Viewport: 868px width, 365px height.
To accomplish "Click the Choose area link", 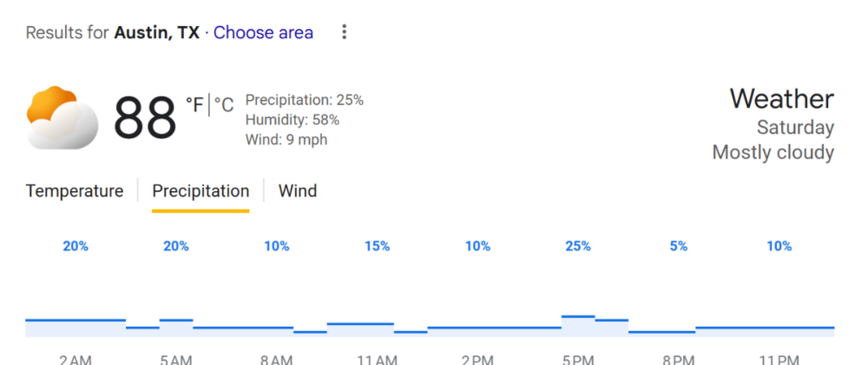I will (x=263, y=33).
